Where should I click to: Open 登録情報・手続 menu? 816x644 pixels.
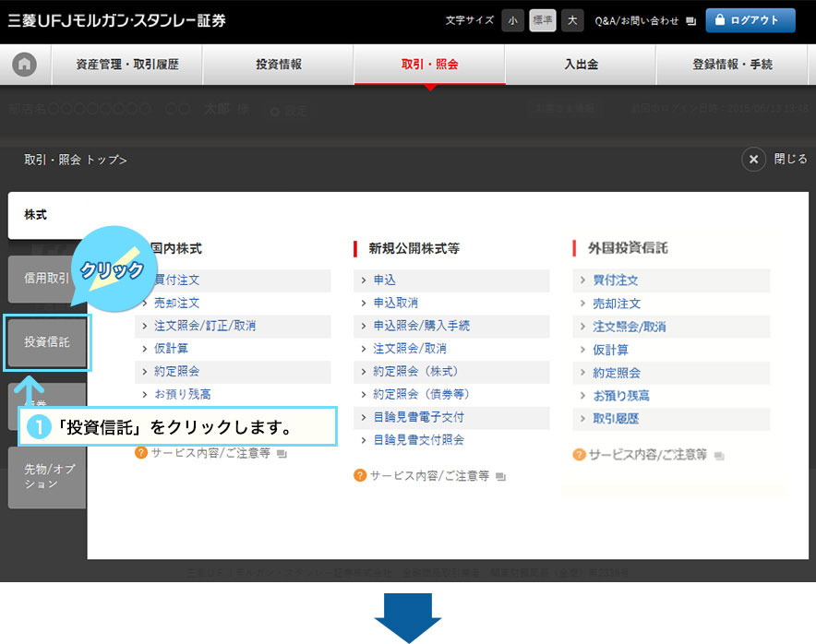[732, 65]
